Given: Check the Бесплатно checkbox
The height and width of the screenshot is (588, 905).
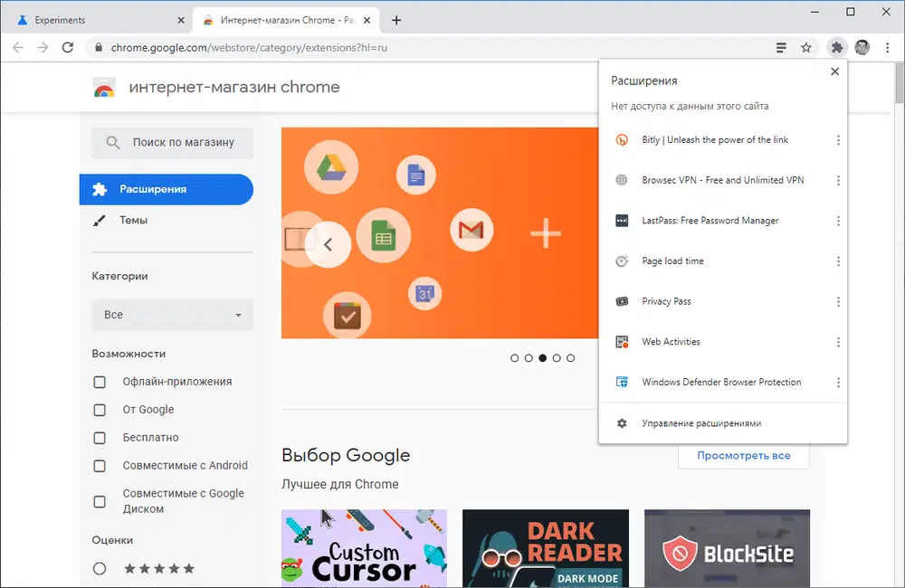Looking at the screenshot, I should 100,438.
